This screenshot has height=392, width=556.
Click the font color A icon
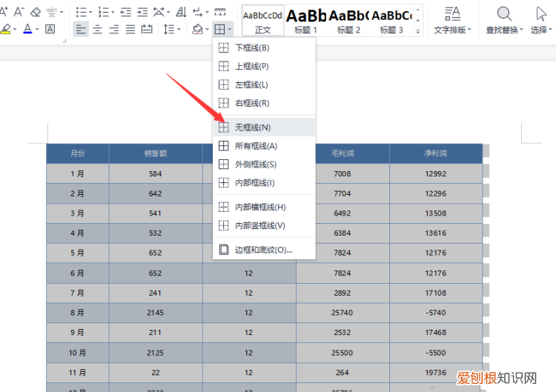coord(27,29)
